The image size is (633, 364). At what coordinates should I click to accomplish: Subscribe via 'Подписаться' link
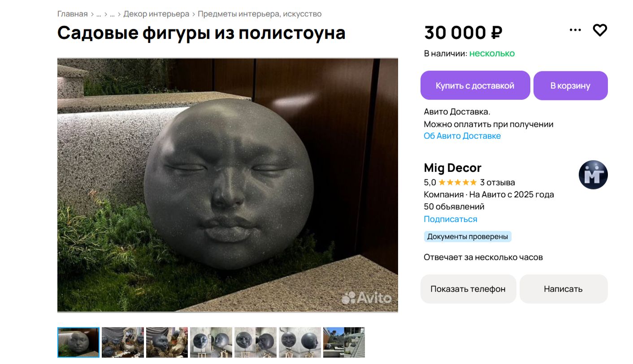pos(451,219)
